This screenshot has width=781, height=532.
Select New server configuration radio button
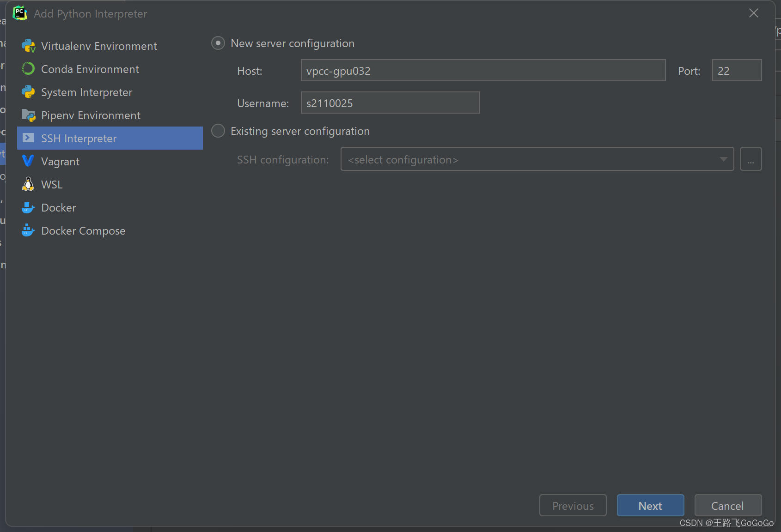[x=218, y=43]
